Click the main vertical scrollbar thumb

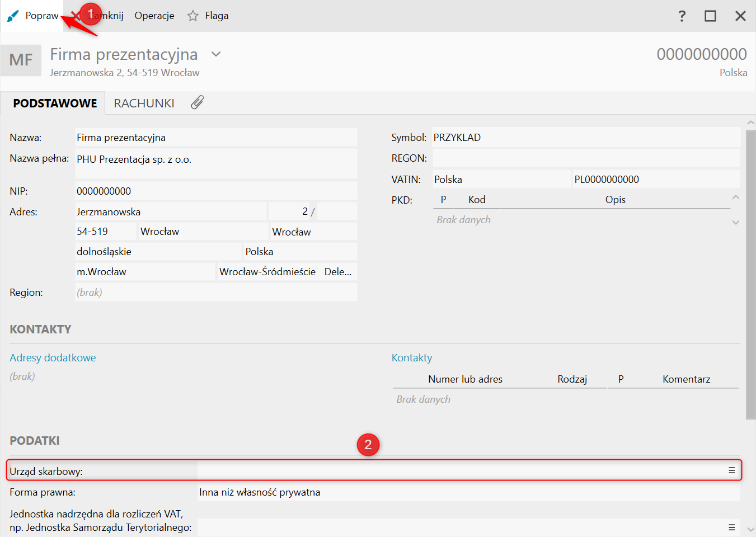pyautogui.click(x=751, y=275)
